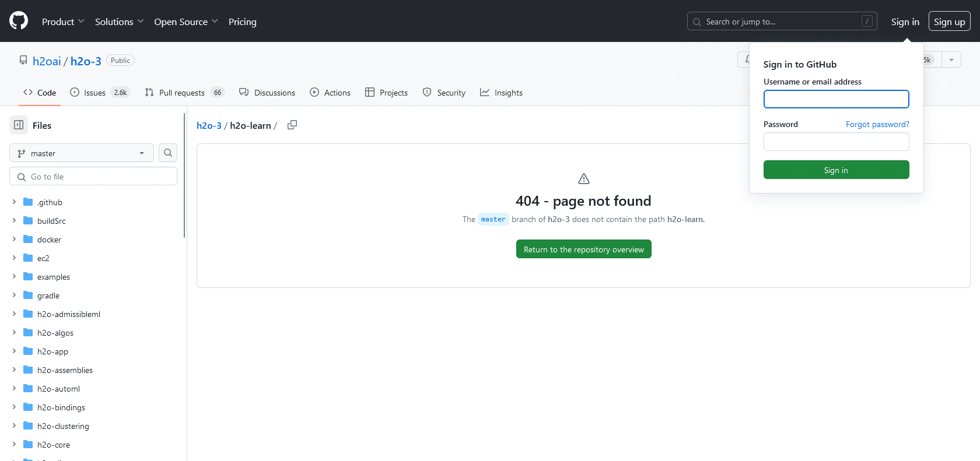Open the docker folder icon
Viewport: 980px width, 461px height.
click(28, 239)
